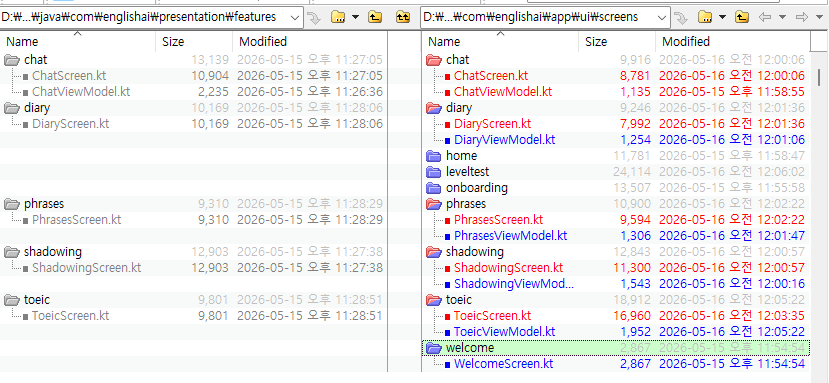This screenshot has height=383, width=829.
Task: Sort left pane by Modified column
Action: pos(310,41)
